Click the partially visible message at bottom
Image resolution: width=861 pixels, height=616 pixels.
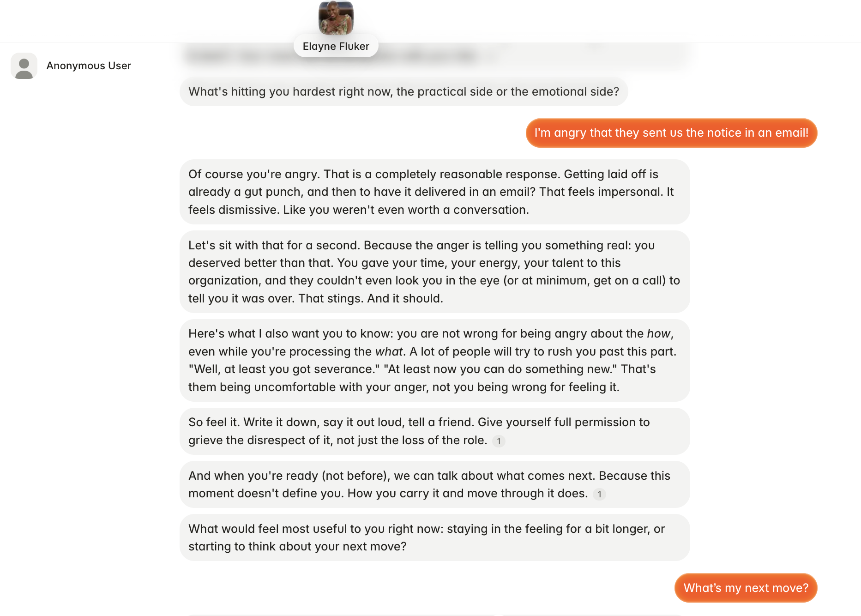coord(434,615)
